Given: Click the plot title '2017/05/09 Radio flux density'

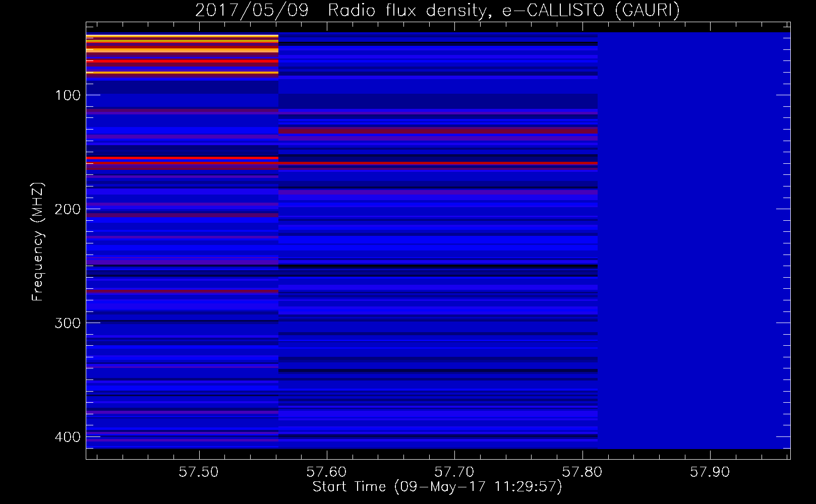Looking at the screenshot, I should [x=437, y=10].
